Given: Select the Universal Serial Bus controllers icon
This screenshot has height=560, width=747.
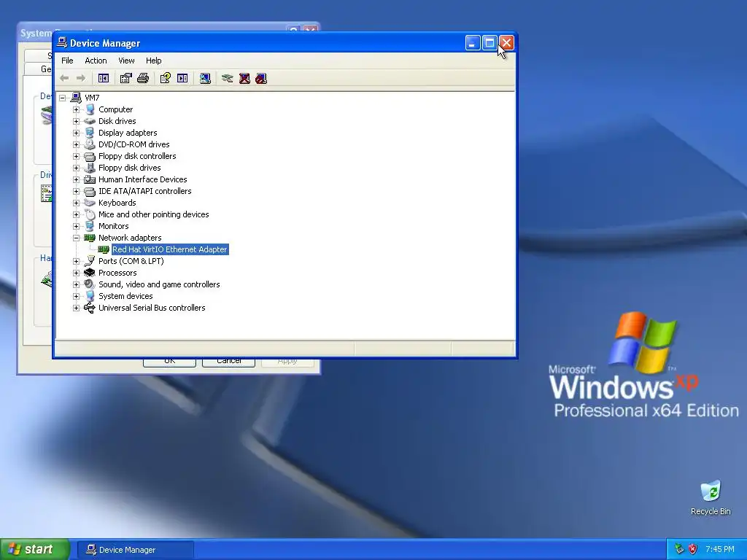Looking at the screenshot, I should coord(90,308).
